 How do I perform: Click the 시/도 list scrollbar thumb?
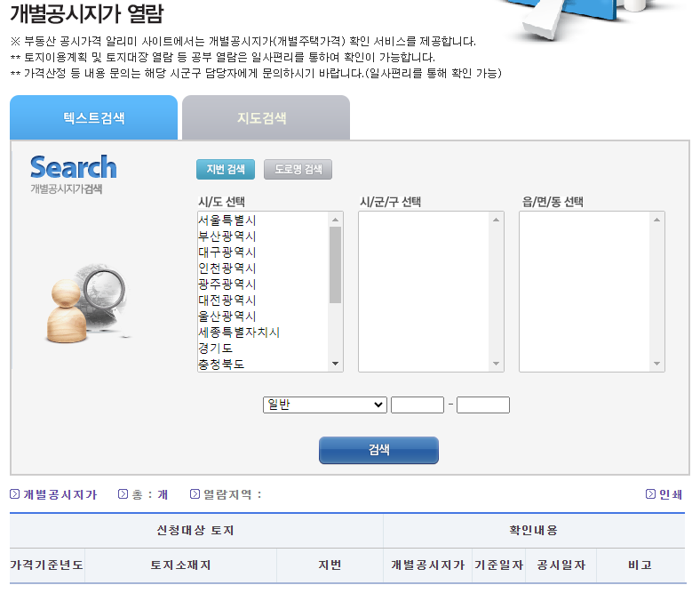pos(335,265)
